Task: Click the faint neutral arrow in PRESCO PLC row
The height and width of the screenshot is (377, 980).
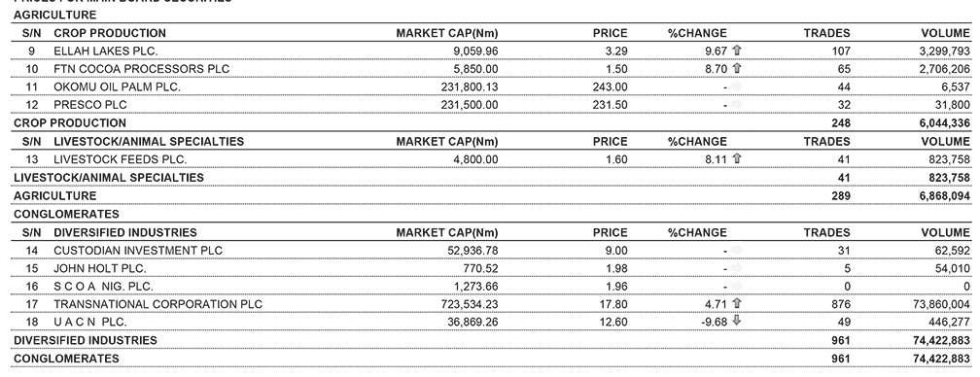Action: point(736,104)
